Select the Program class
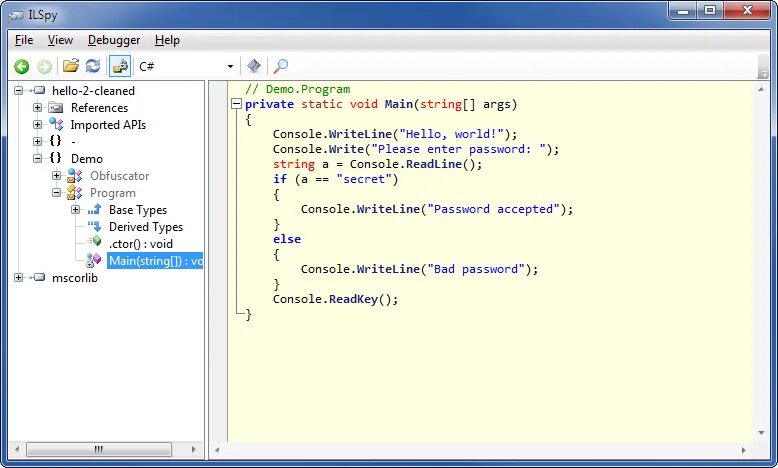The height and width of the screenshot is (468, 778). tap(113, 193)
